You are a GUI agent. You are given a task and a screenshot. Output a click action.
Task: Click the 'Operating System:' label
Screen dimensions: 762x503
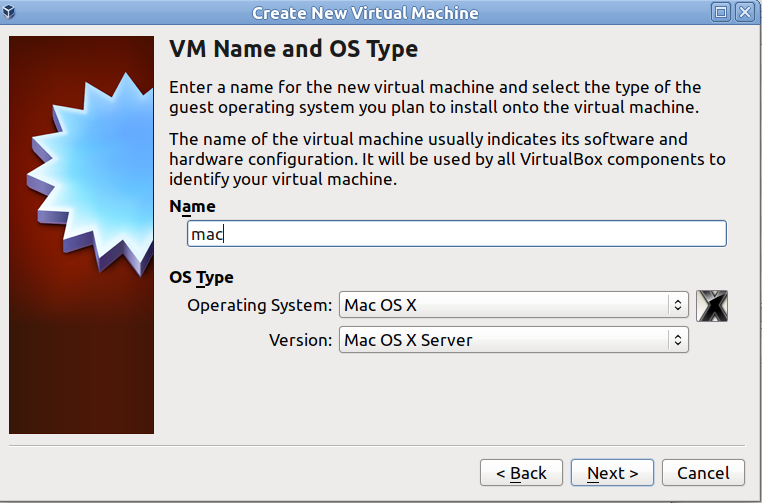[259, 304]
